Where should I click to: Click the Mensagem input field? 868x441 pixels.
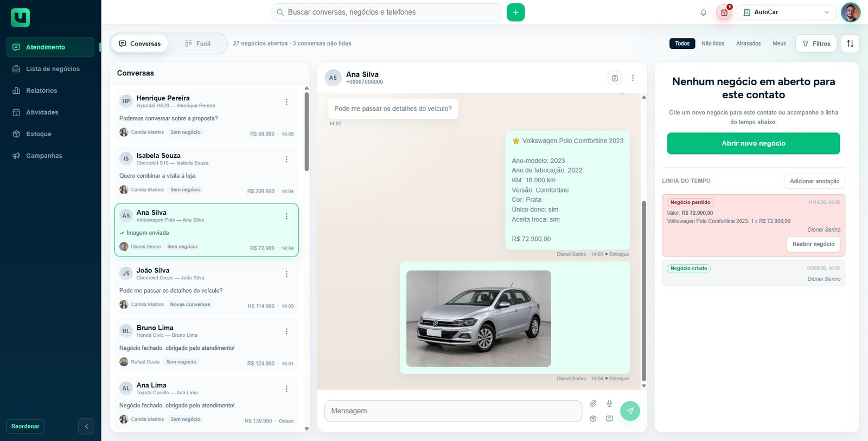[x=453, y=411]
